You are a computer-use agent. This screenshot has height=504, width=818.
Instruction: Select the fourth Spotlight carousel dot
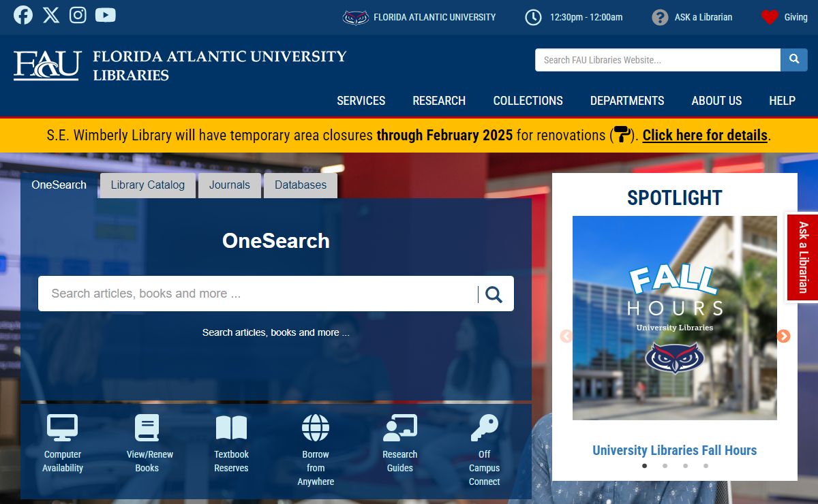click(706, 466)
